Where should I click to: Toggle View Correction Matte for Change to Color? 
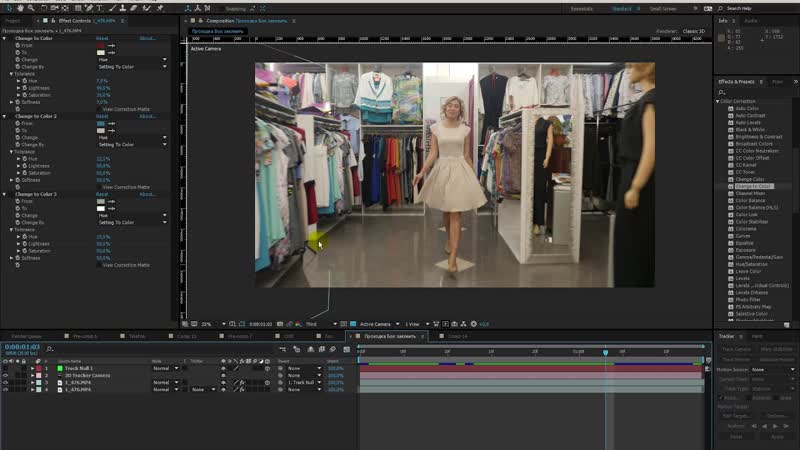click(99, 109)
